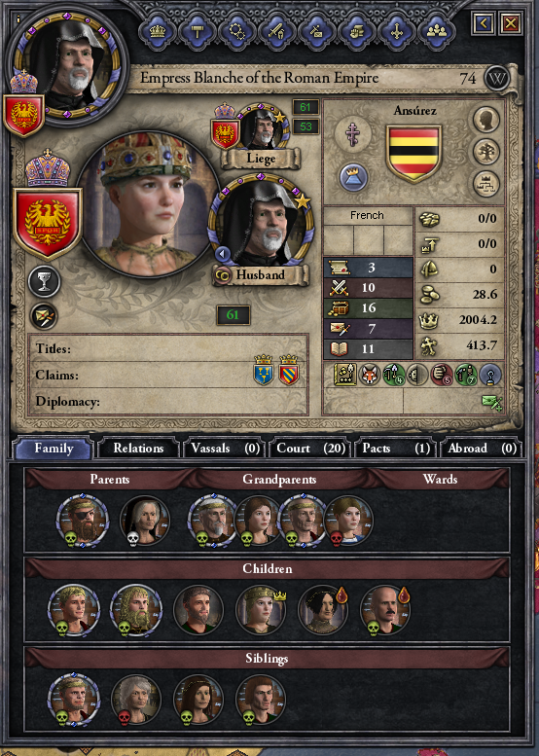Click the Orthodox cross religion icon
539x756 pixels.
click(353, 133)
